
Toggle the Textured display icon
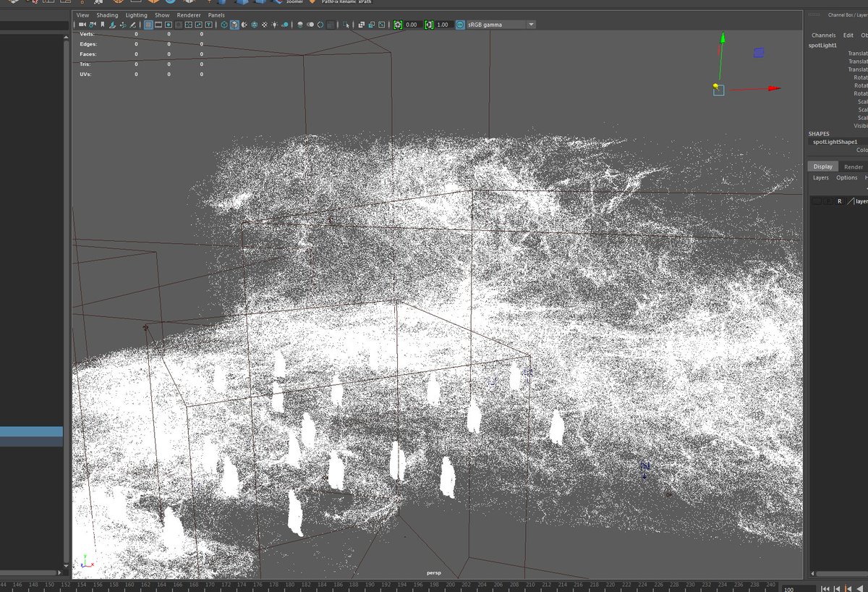click(x=264, y=25)
